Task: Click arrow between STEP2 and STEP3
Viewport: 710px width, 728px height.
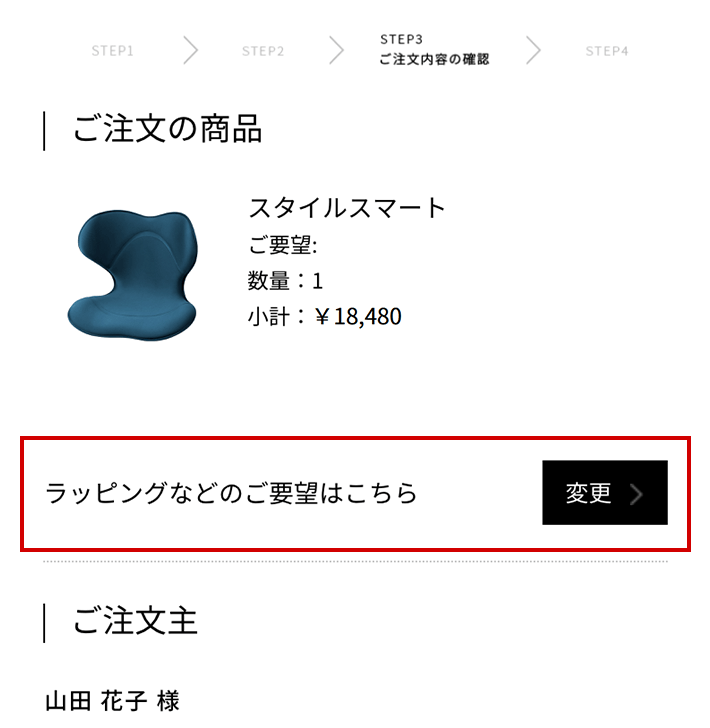Action: (x=337, y=50)
